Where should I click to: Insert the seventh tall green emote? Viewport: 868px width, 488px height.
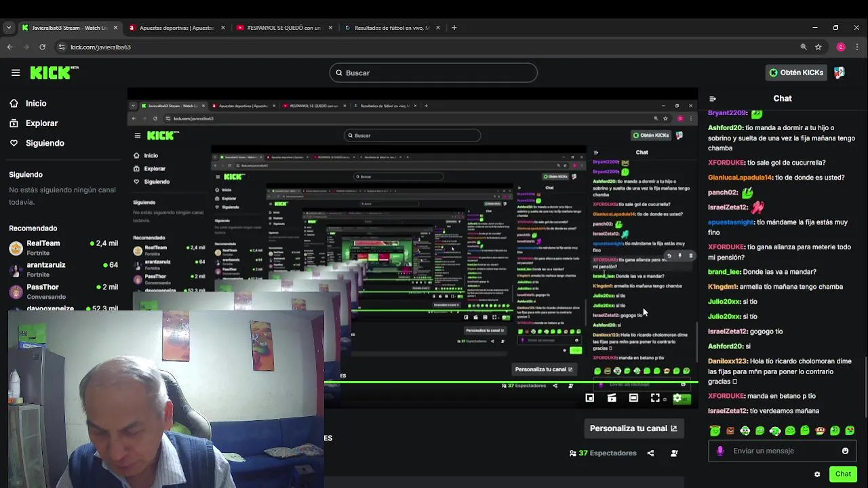click(x=805, y=430)
